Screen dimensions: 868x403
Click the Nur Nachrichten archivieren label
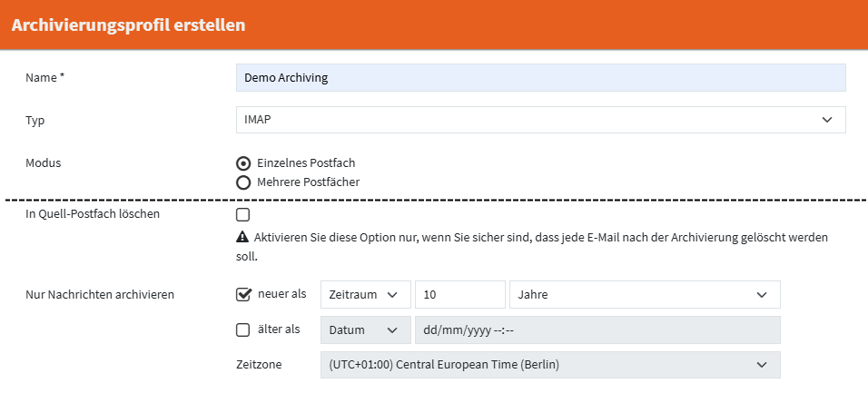(x=100, y=294)
